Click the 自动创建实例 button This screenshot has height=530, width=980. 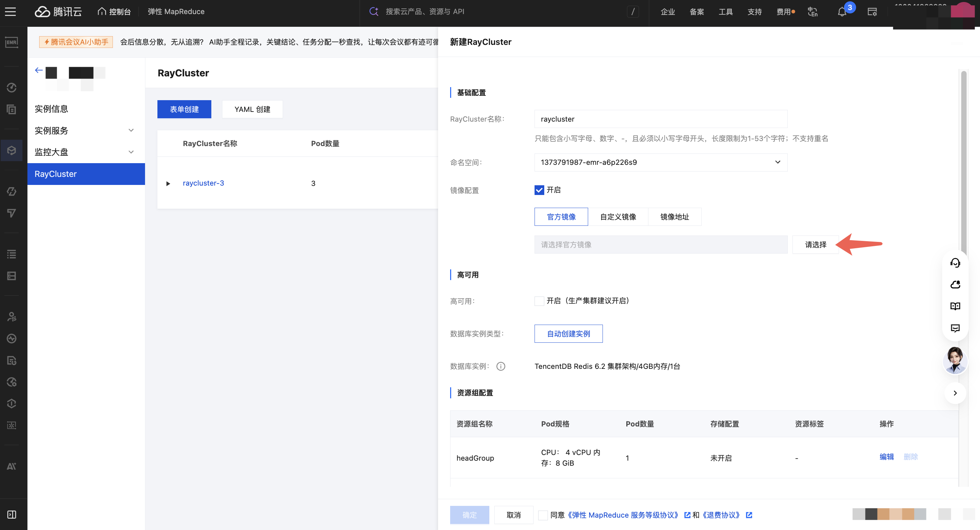(568, 334)
